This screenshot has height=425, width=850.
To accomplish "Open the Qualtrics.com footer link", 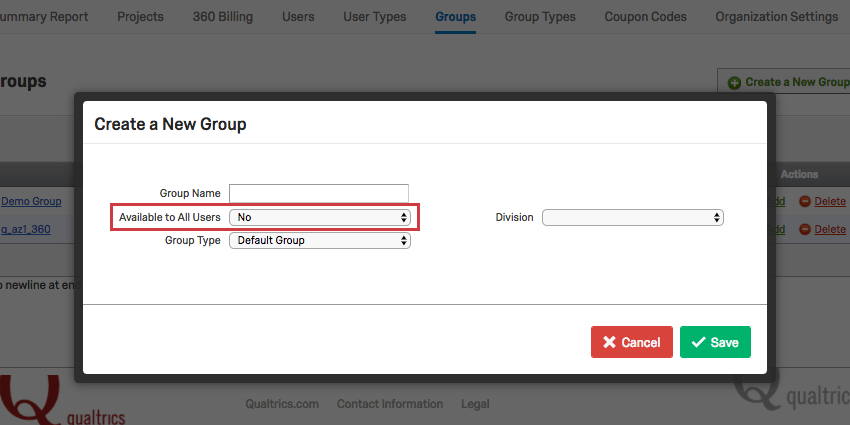I will (x=282, y=404).
